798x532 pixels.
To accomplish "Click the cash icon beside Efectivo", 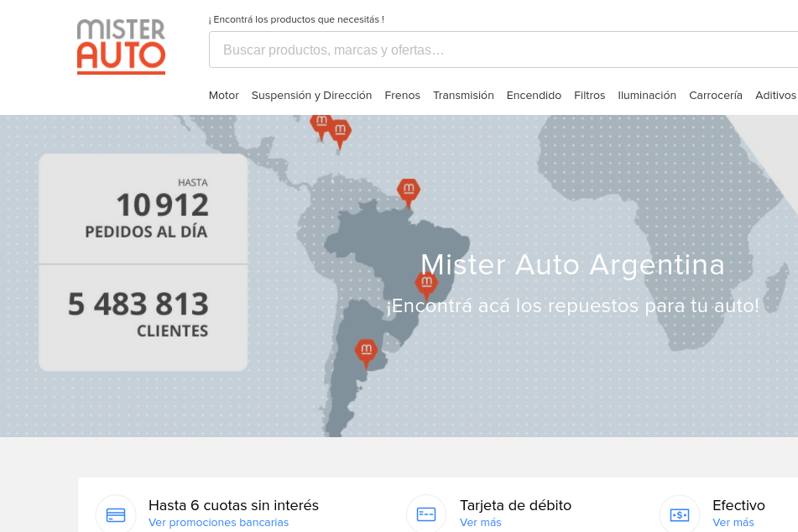I will click(679, 514).
